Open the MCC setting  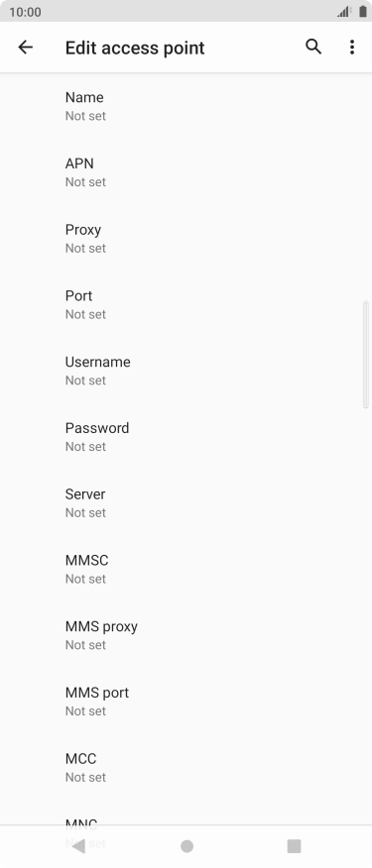click(186, 768)
